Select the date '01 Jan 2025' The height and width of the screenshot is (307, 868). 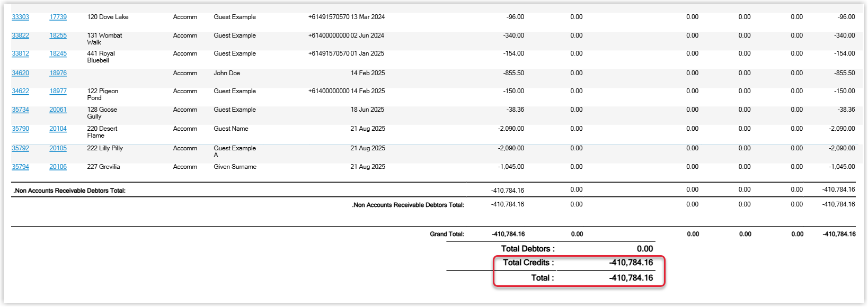[367, 53]
